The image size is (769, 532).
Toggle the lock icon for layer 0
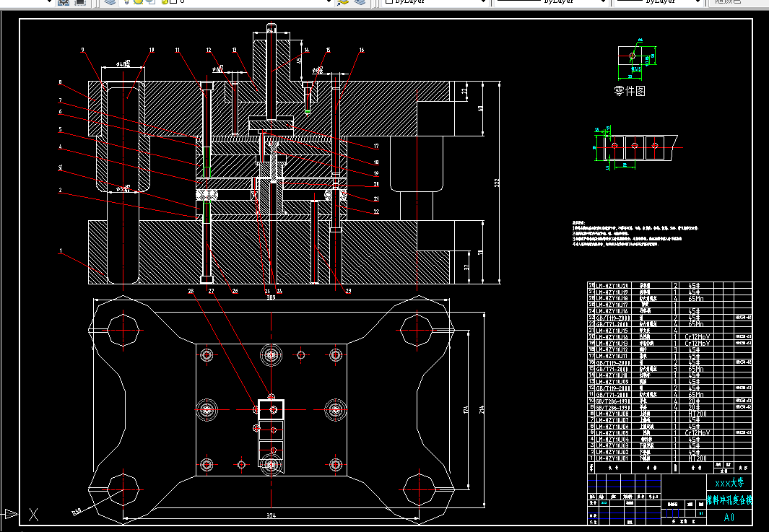click(x=165, y=1)
